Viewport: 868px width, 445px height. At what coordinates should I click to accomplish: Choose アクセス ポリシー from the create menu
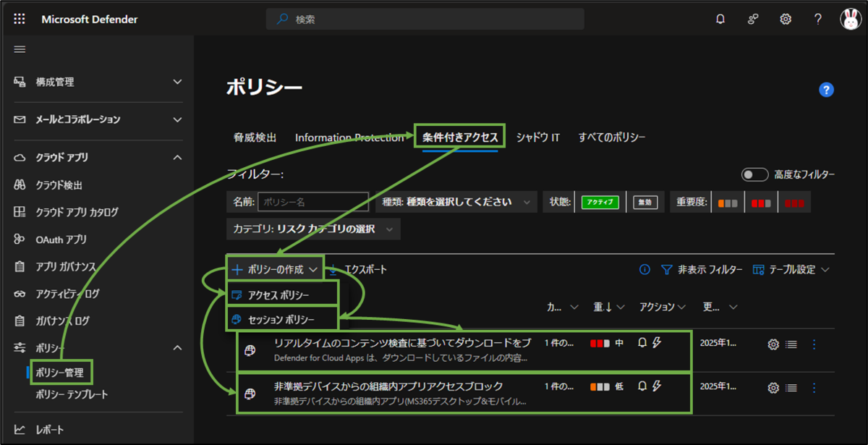point(283,295)
